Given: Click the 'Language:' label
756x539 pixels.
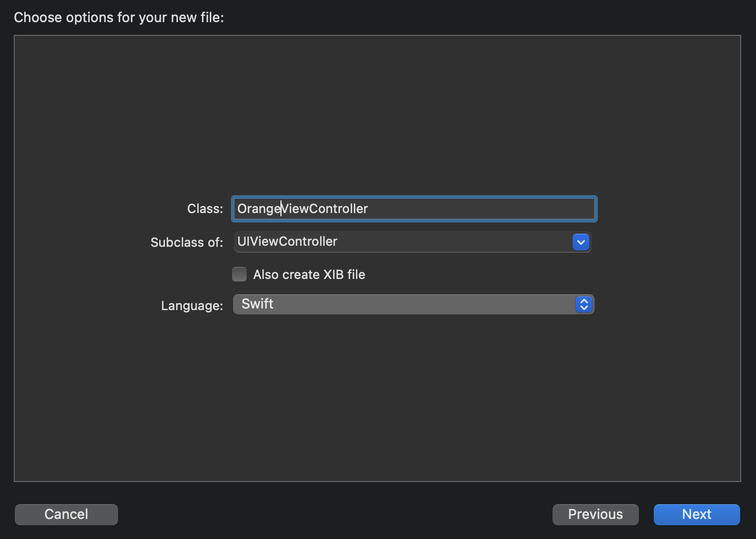Looking at the screenshot, I should point(192,306).
